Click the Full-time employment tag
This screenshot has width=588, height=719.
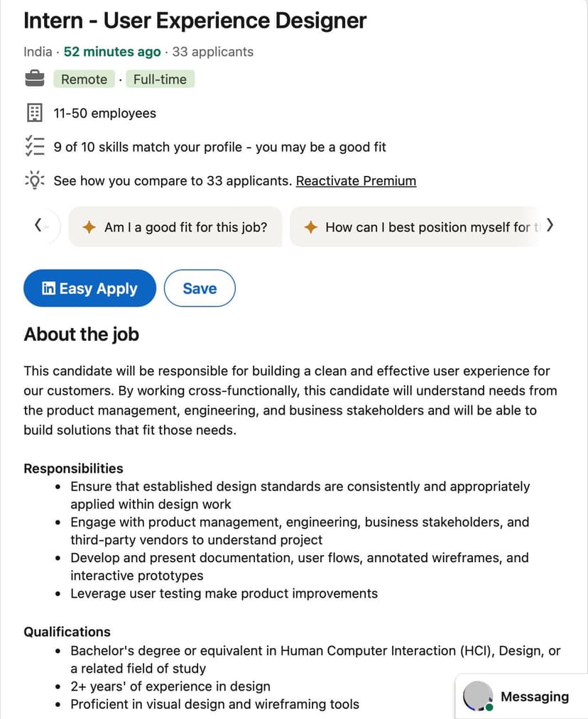pos(160,79)
